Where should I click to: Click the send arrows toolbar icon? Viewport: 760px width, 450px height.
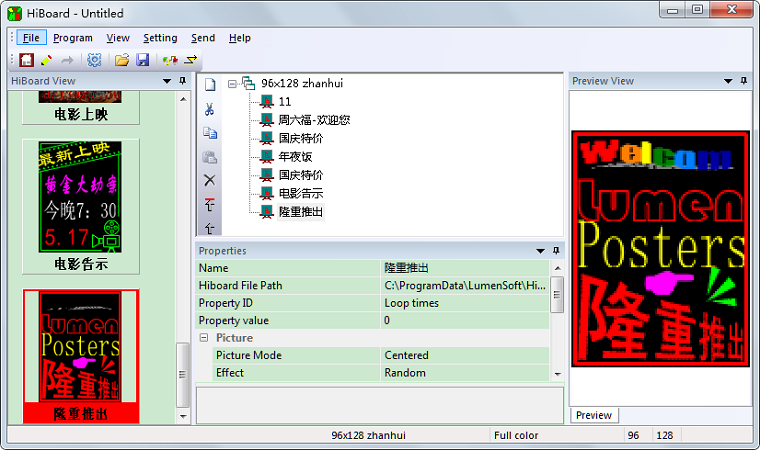coord(190,60)
